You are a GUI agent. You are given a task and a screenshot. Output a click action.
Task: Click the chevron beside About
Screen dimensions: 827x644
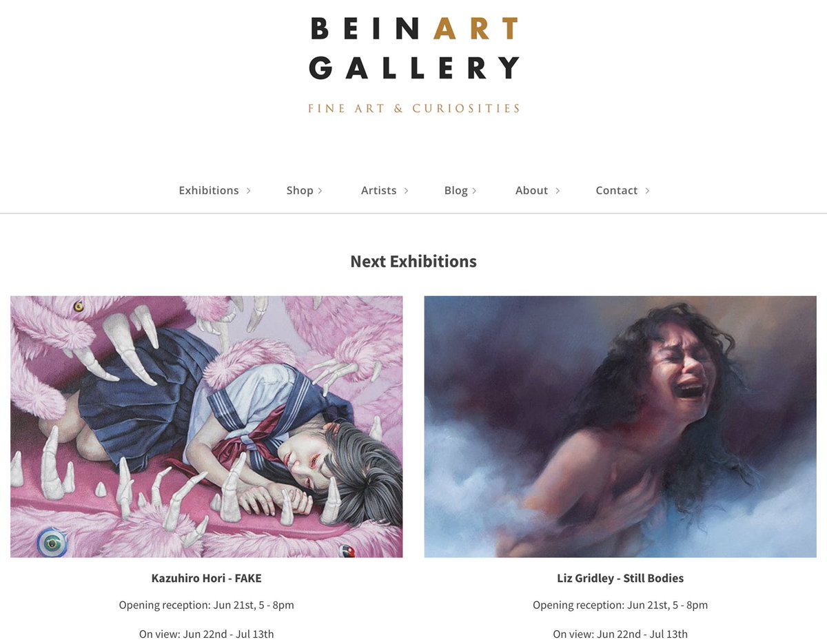pyautogui.click(x=558, y=191)
